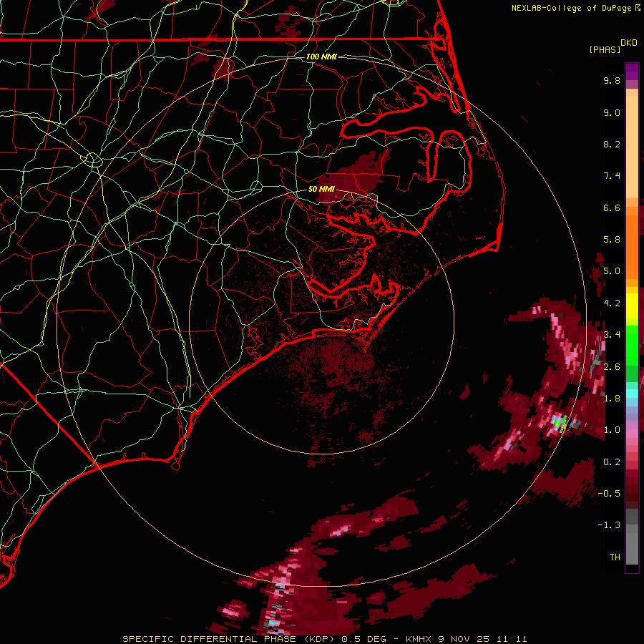Screen dimensions: 644x644
Task: Click the TH threshold label on the scale
Action: click(615, 557)
